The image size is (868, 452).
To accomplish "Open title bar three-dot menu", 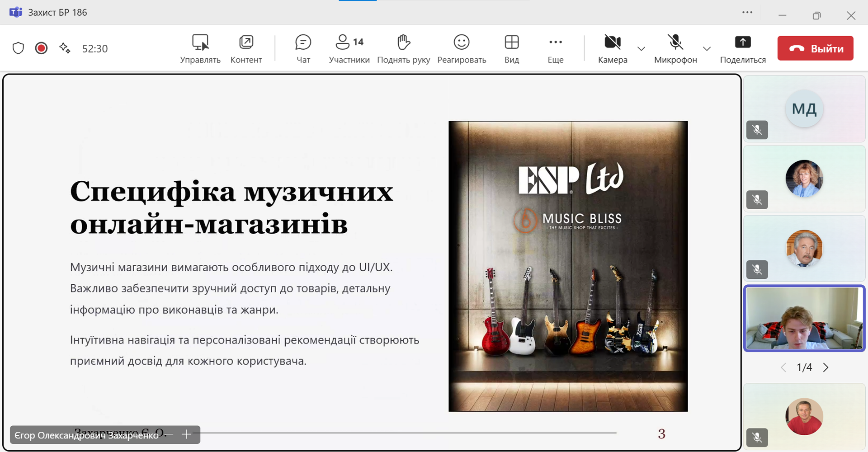I will point(747,13).
